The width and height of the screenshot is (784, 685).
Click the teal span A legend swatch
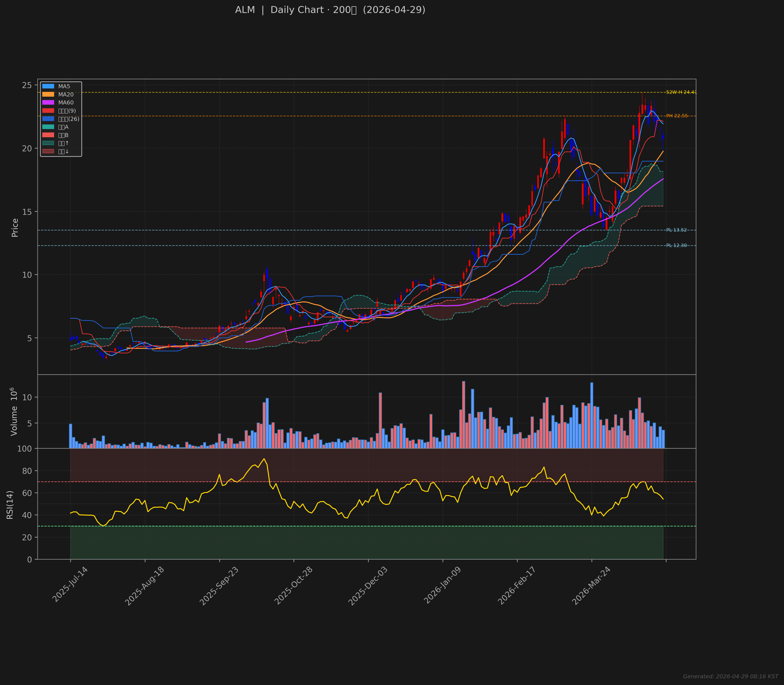[48, 127]
